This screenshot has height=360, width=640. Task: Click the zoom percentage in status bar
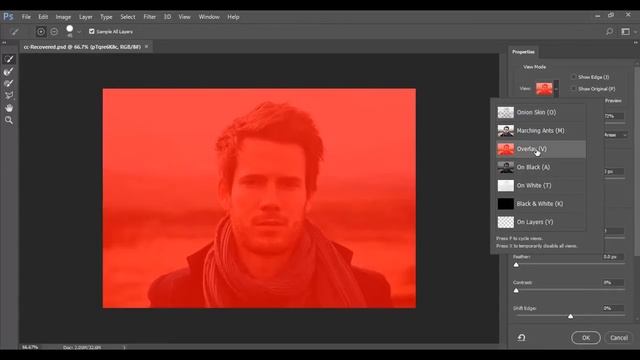point(30,347)
